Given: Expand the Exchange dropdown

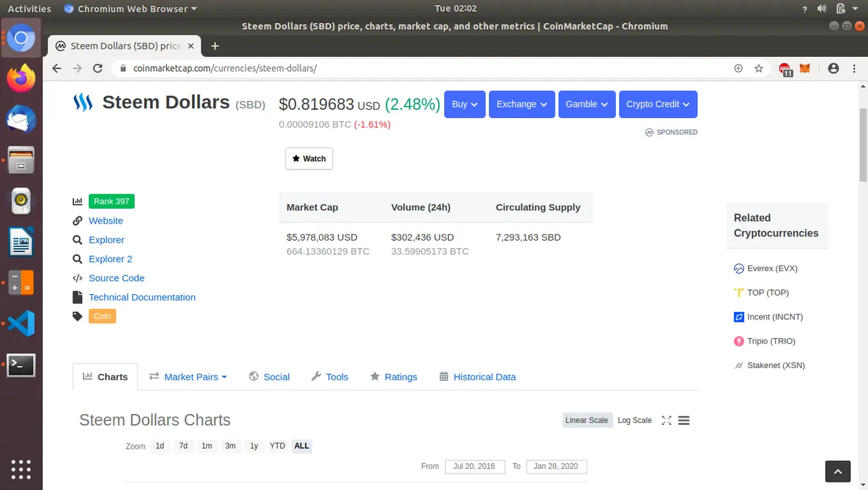Looking at the screenshot, I should point(522,104).
